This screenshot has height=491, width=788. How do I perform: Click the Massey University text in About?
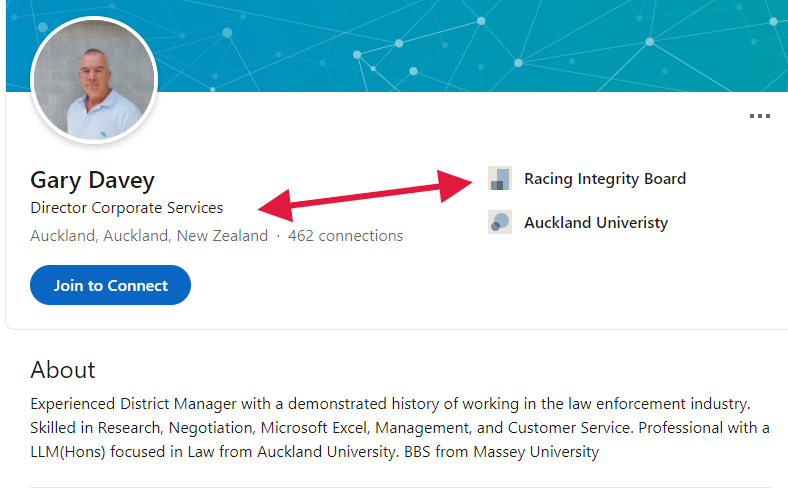[536, 452]
